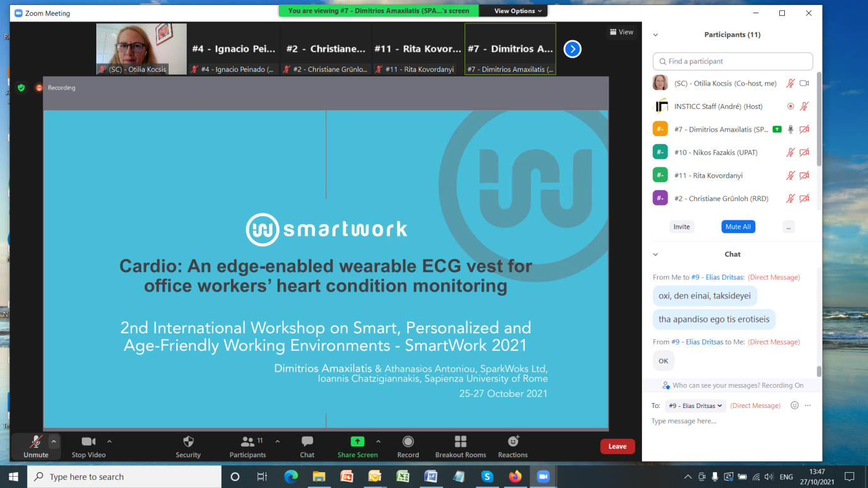868x488 pixels.
Task: Click the Record toolbar button
Action: point(408,446)
